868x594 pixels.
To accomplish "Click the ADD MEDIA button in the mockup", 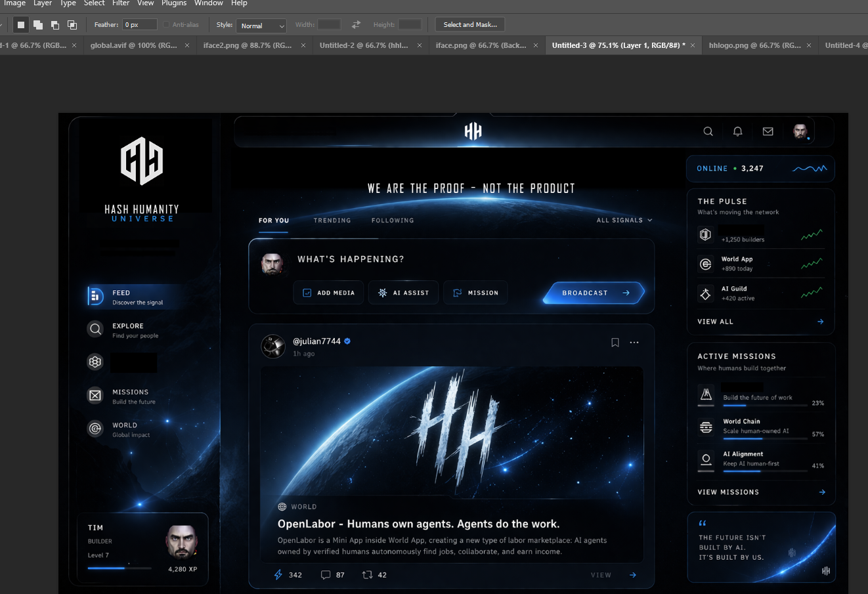I will coord(329,293).
